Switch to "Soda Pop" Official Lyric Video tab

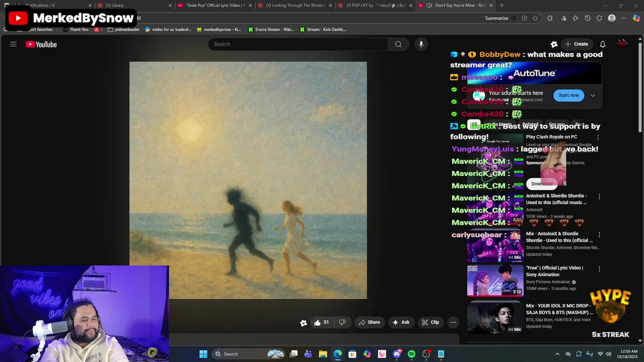215,6
